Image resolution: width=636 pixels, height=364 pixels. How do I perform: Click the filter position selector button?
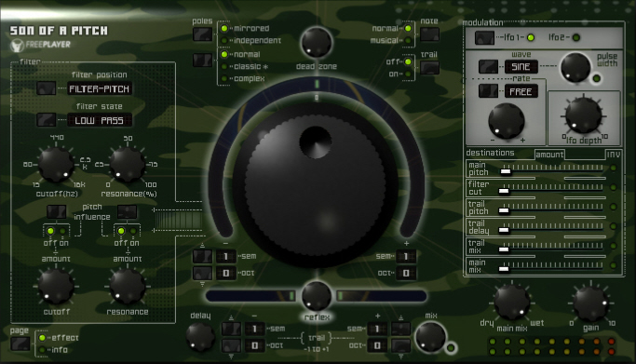tap(47, 88)
